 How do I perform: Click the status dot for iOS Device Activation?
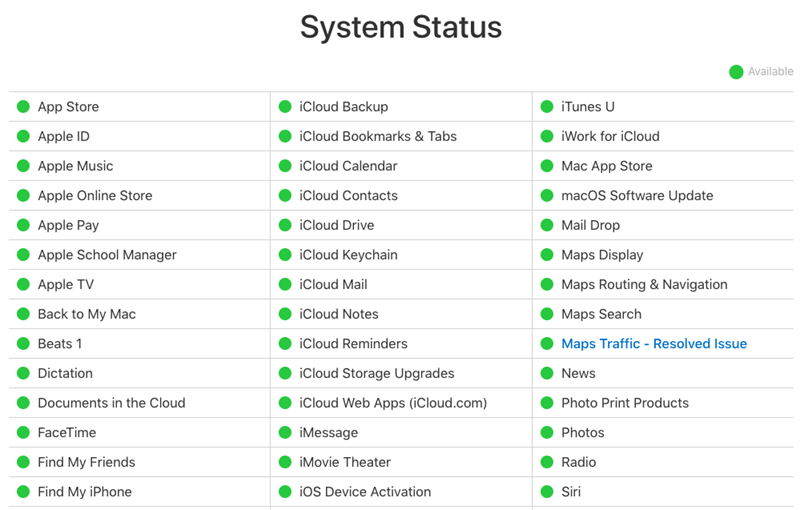point(285,492)
